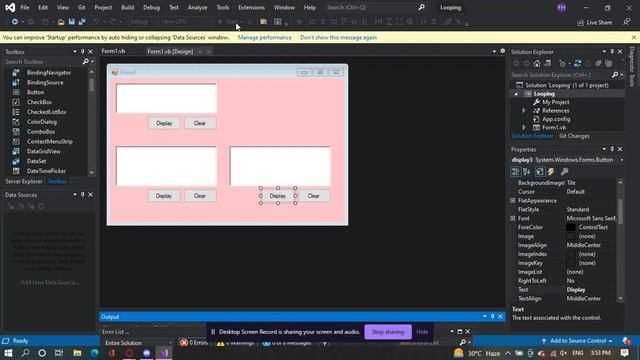Collapse the Looping project node

(516, 94)
